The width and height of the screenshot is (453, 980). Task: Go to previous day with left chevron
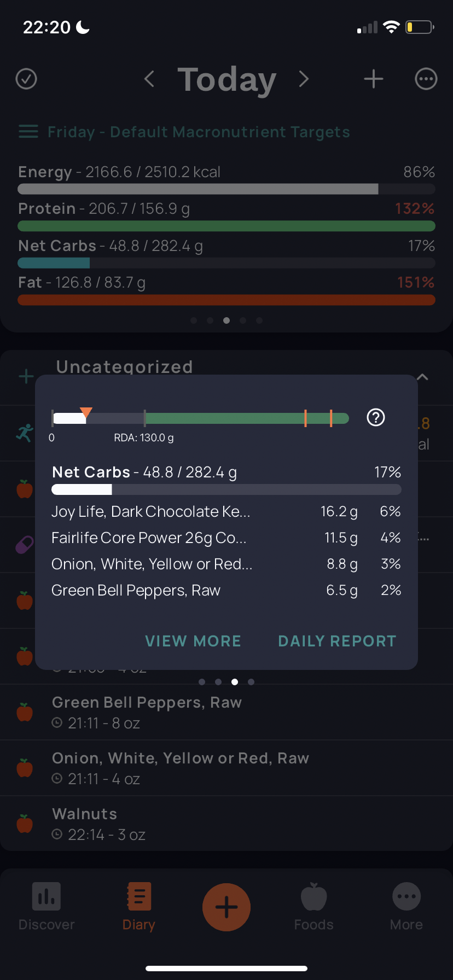[149, 79]
